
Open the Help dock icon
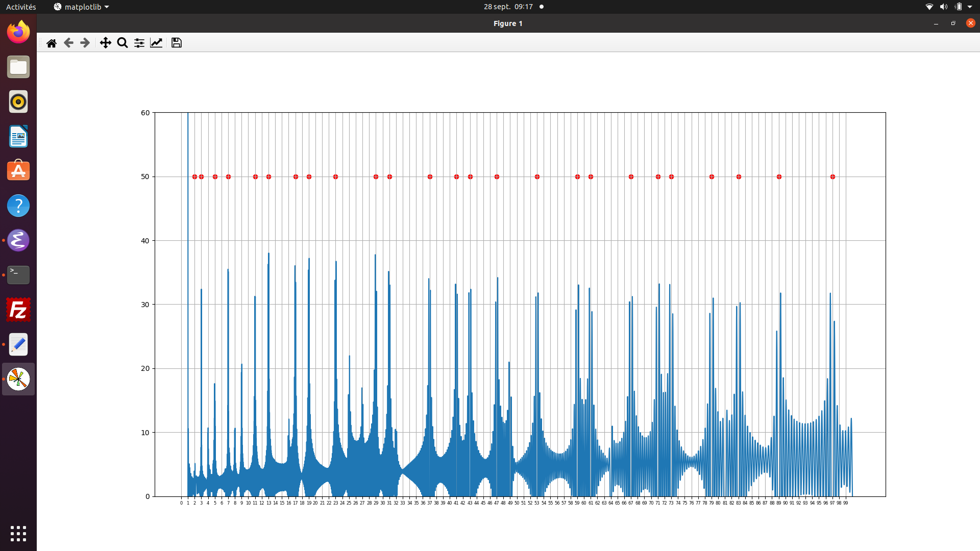point(18,206)
